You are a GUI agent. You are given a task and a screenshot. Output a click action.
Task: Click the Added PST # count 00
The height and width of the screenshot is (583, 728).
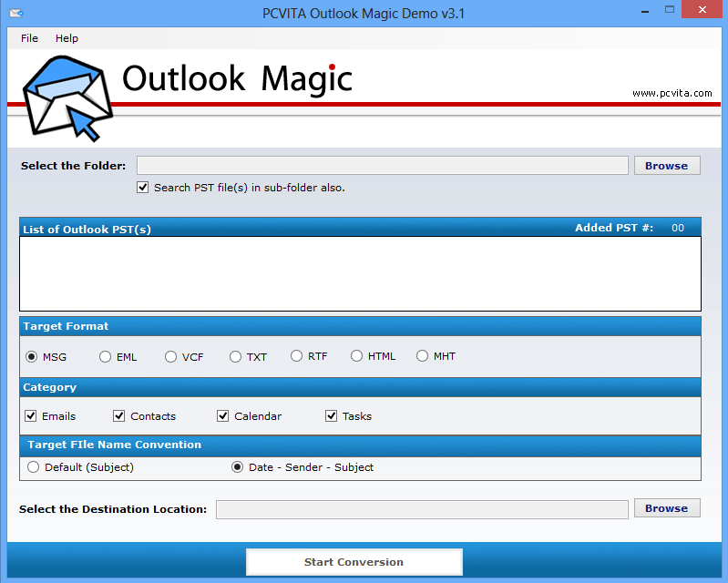(x=678, y=228)
